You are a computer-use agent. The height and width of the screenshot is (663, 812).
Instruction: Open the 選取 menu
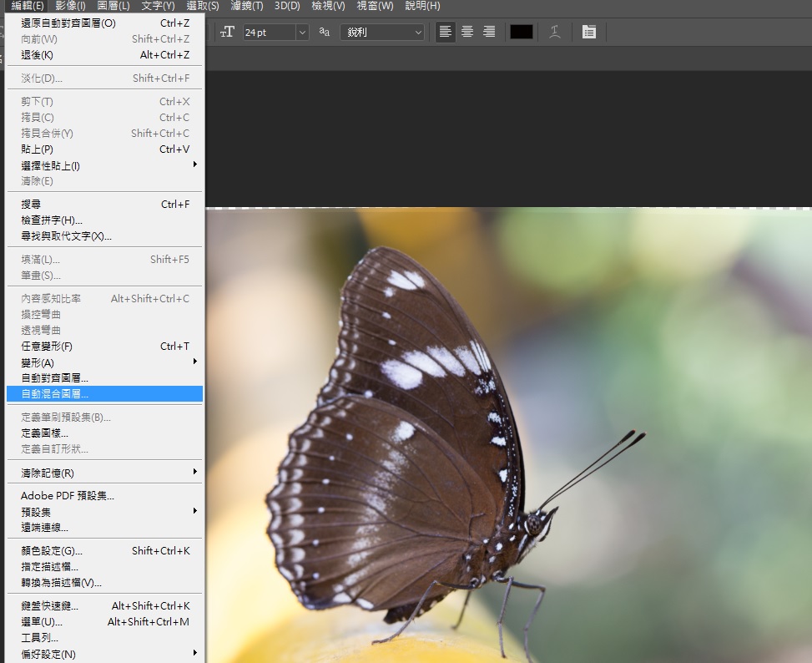[203, 6]
